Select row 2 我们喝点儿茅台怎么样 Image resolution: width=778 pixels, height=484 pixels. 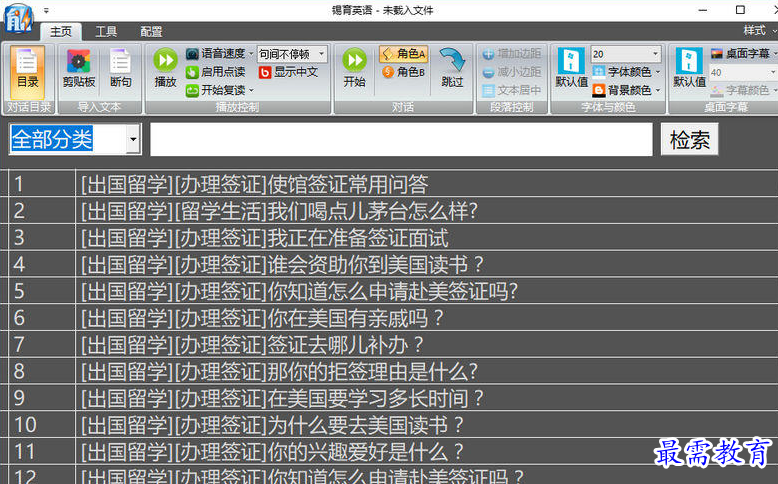[x=389, y=211]
